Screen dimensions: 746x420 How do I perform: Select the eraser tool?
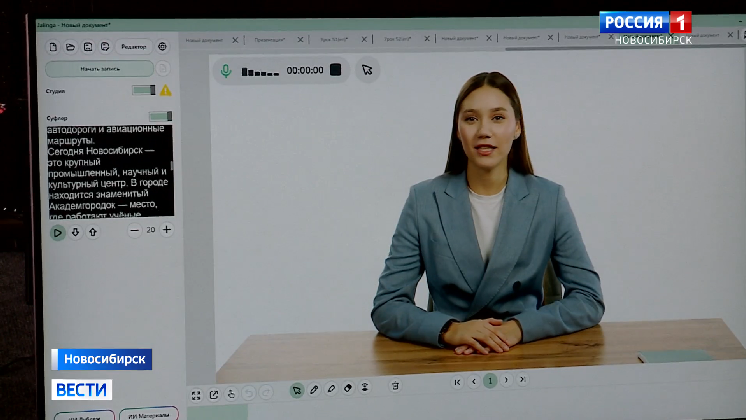coord(348,388)
